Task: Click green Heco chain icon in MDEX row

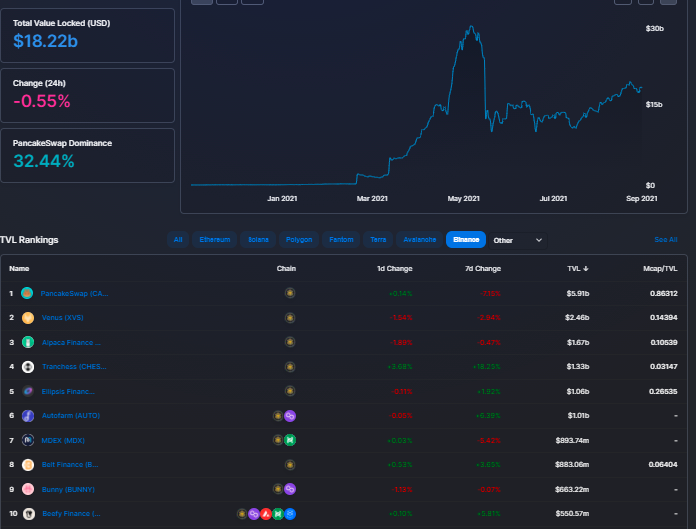Action: pyautogui.click(x=290, y=440)
